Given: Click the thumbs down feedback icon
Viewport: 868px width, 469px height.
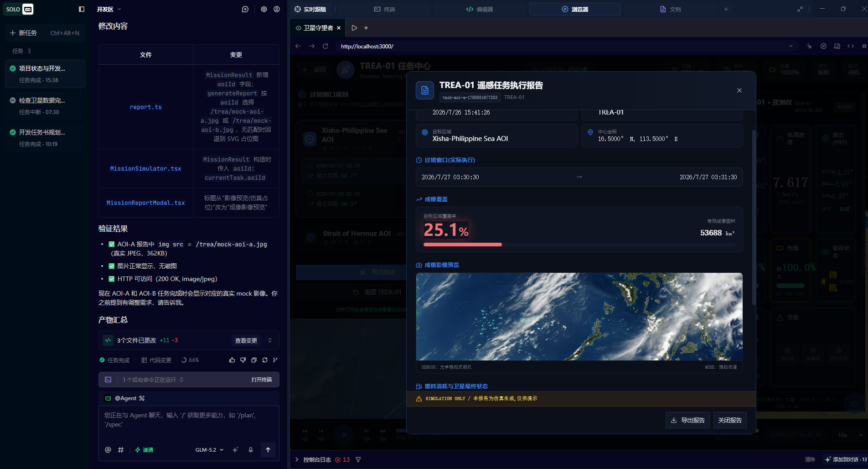Looking at the screenshot, I should 243,360.
